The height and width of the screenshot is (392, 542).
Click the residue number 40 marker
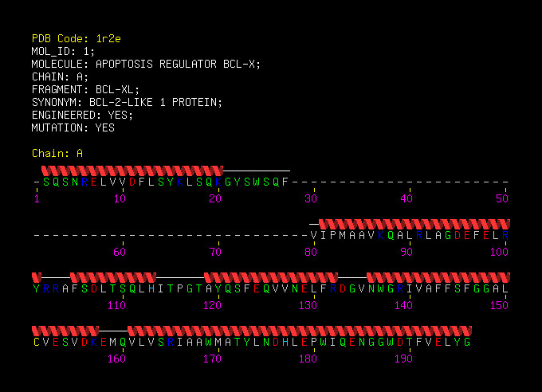[x=406, y=198]
